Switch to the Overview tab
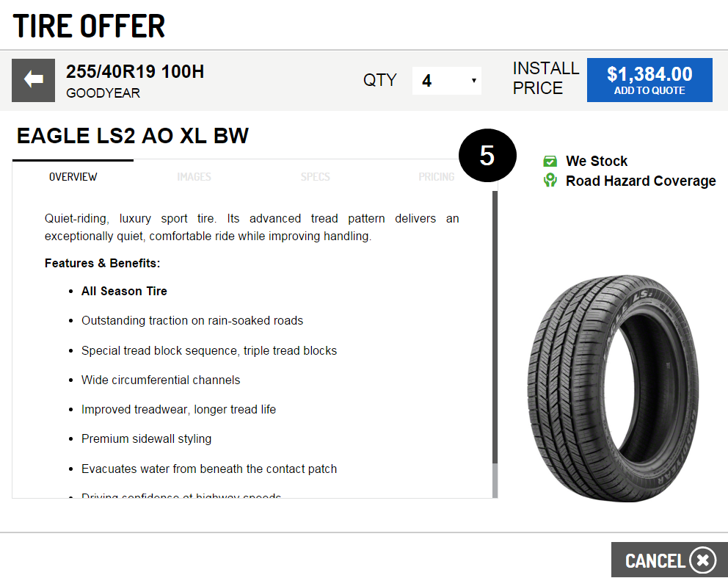Image resolution: width=728 pixels, height=578 pixels. point(73,177)
